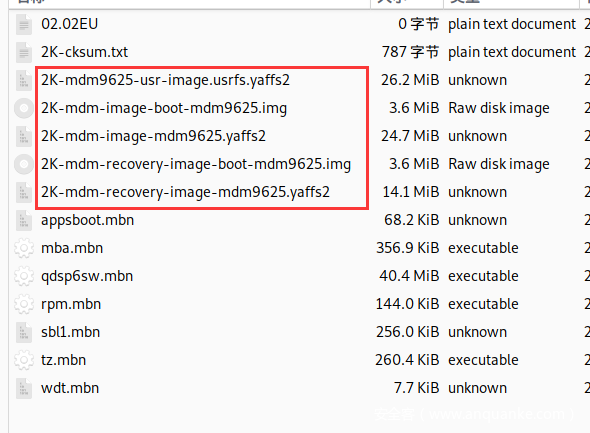Select the 02.02EU text file icon
Image resolution: width=590 pixels, height=433 pixels.
tap(24, 24)
